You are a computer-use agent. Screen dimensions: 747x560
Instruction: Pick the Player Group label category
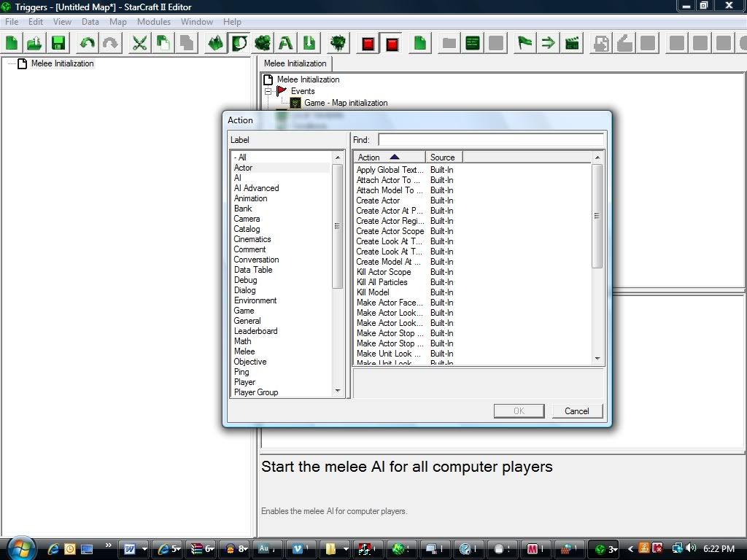pos(256,392)
